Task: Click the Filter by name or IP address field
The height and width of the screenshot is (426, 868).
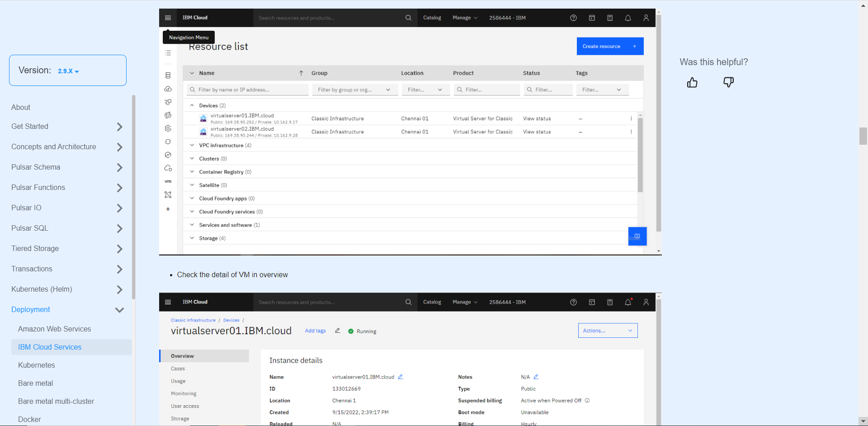Action: pyautogui.click(x=248, y=90)
